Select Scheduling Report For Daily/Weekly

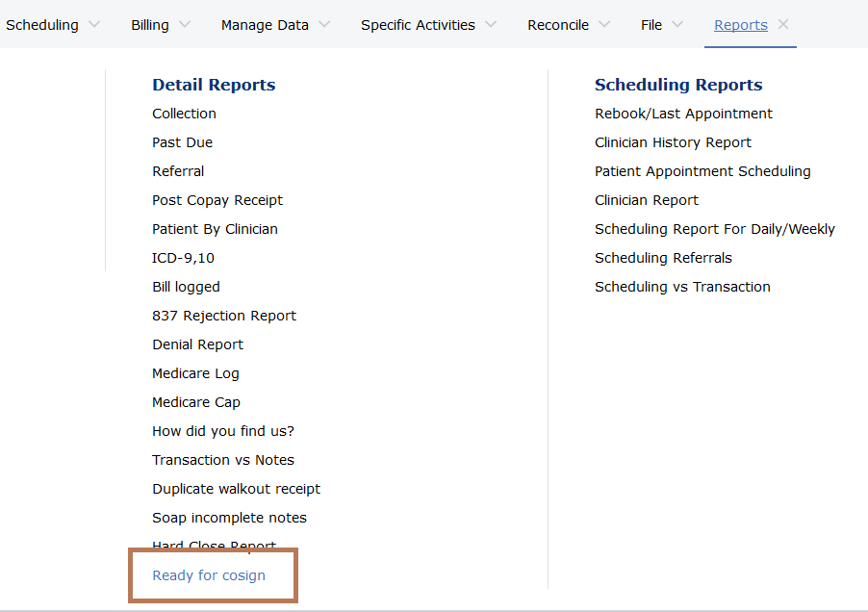coord(714,229)
